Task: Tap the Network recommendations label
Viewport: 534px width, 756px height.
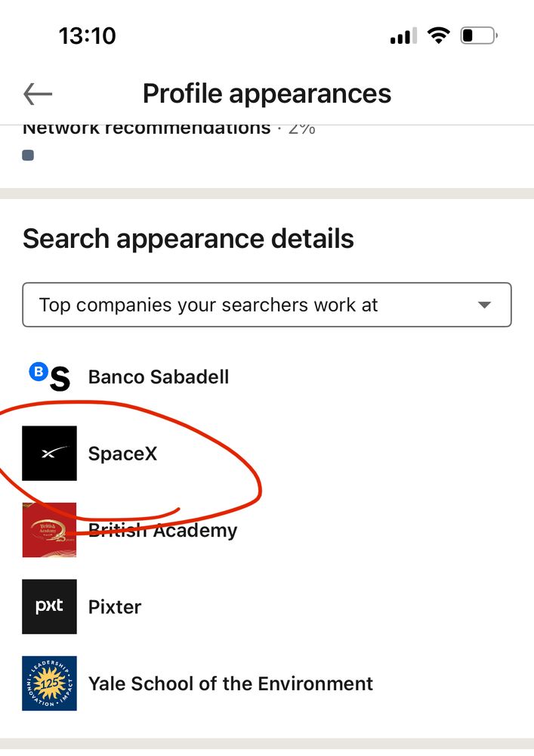Action: [x=147, y=129]
